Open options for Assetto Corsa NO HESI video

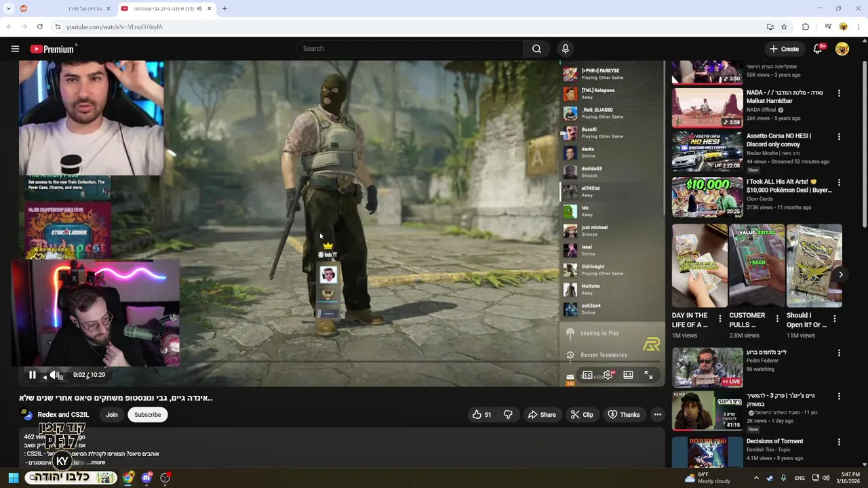839,136
